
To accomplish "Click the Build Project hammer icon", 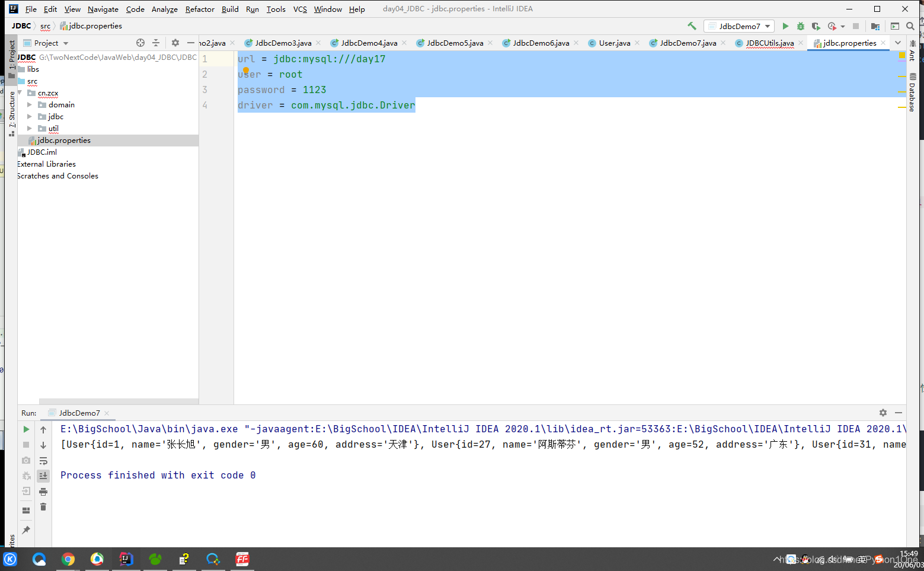I will tap(692, 26).
